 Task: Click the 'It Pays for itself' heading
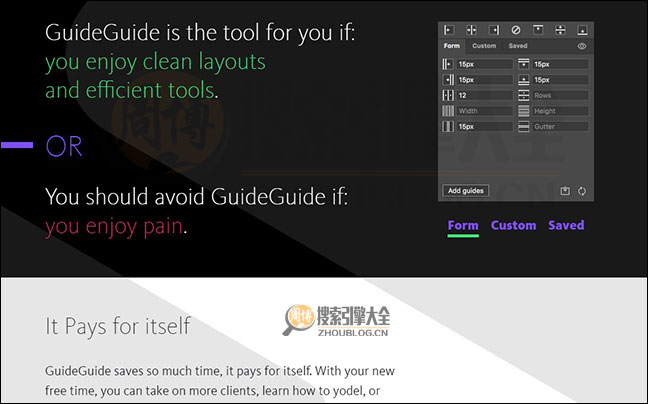(118, 327)
